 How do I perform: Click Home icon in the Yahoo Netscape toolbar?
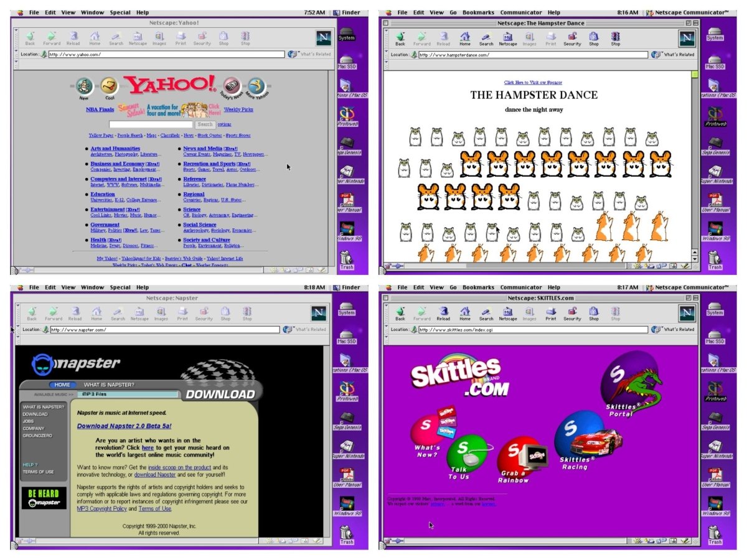click(95, 39)
